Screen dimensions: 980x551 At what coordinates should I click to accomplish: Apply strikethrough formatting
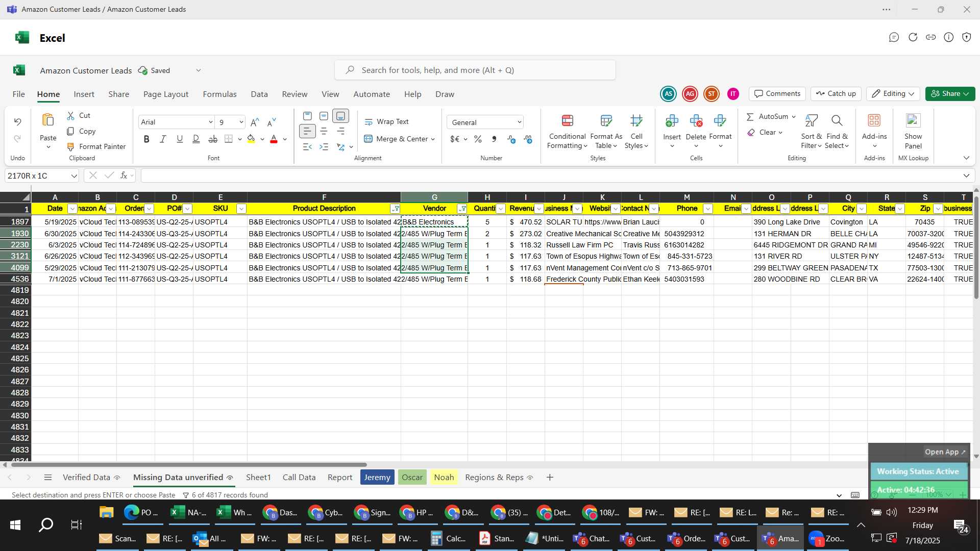[x=213, y=139]
